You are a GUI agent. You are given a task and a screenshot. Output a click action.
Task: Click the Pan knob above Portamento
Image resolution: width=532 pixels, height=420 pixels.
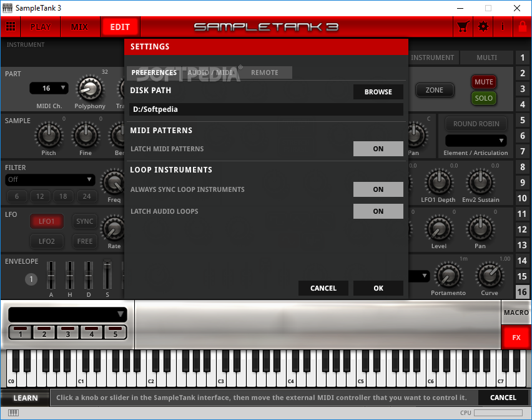[x=480, y=229]
